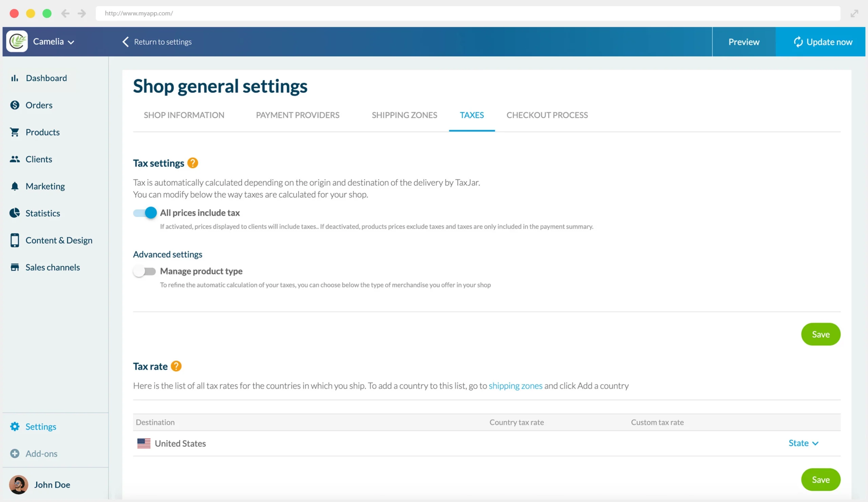Select the Orders icon in sidebar
868x502 pixels.
tap(15, 105)
